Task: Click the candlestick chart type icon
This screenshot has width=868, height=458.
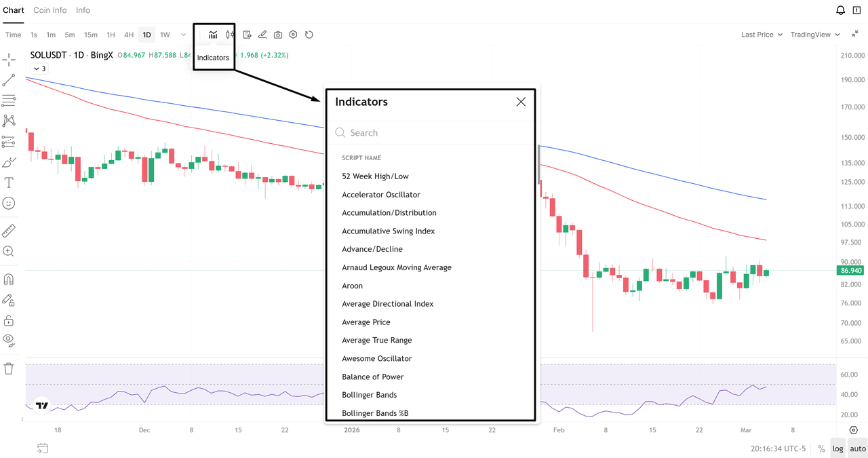Action: [x=231, y=35]
